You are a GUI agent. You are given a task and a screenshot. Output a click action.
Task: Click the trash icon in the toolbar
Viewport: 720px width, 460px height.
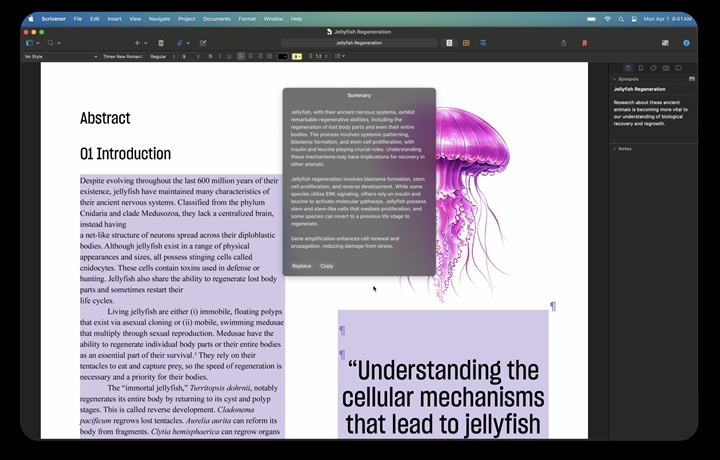point(161,43)
